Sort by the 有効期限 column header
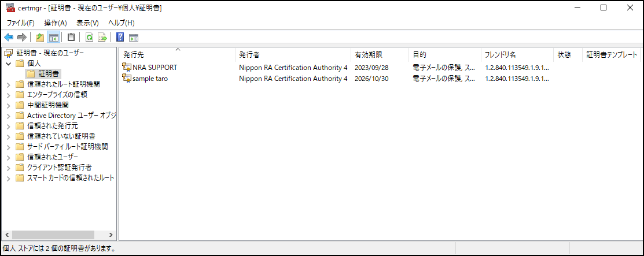 coord(368,55)
